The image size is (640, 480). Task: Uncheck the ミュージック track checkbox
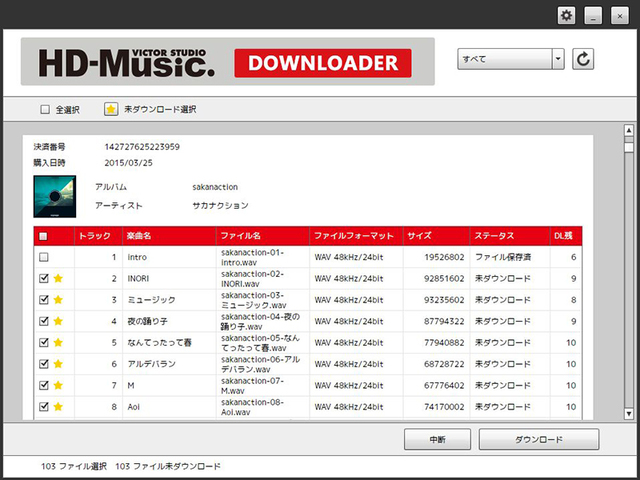(44, 300)
